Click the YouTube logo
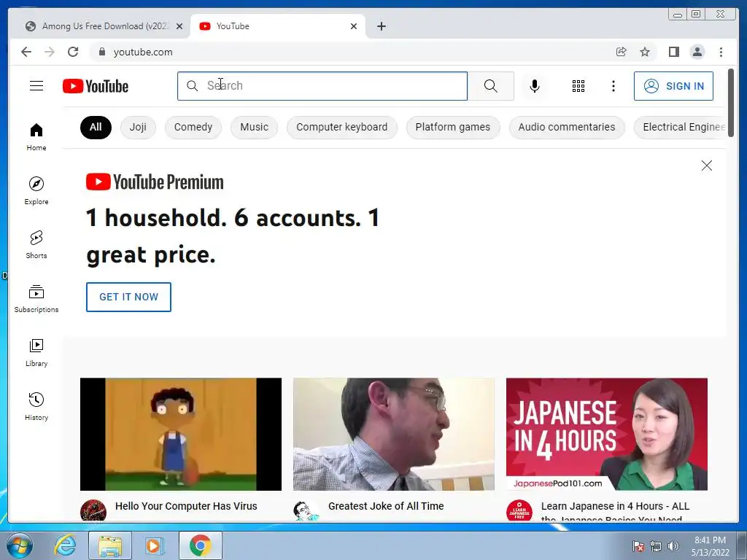747x560 pixels. (96, 86)
